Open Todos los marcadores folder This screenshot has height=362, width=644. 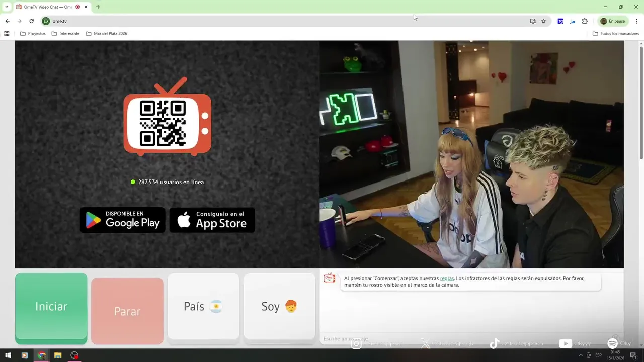click(x=615, y=34)
